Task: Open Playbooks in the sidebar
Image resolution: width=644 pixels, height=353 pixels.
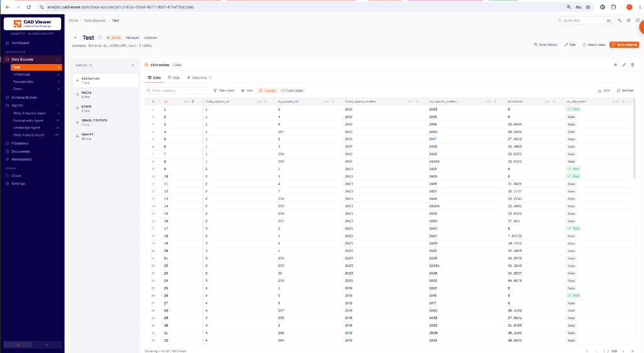Action: click(19, 143)
